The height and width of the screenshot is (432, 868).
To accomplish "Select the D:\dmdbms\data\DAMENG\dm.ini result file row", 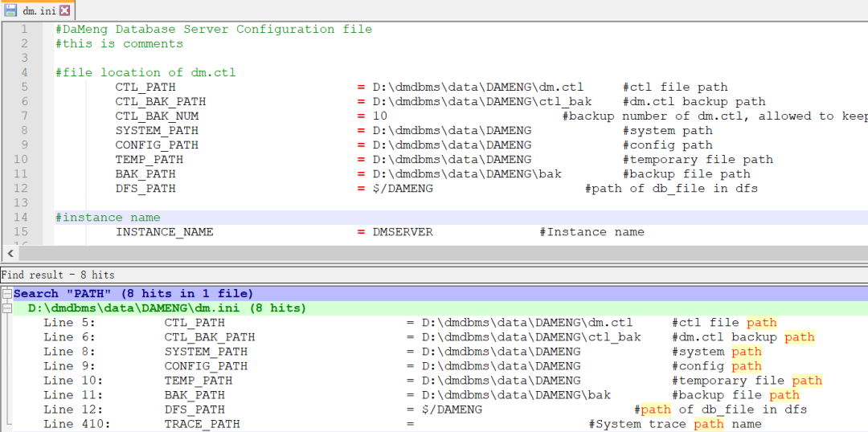I will (167, 308).
